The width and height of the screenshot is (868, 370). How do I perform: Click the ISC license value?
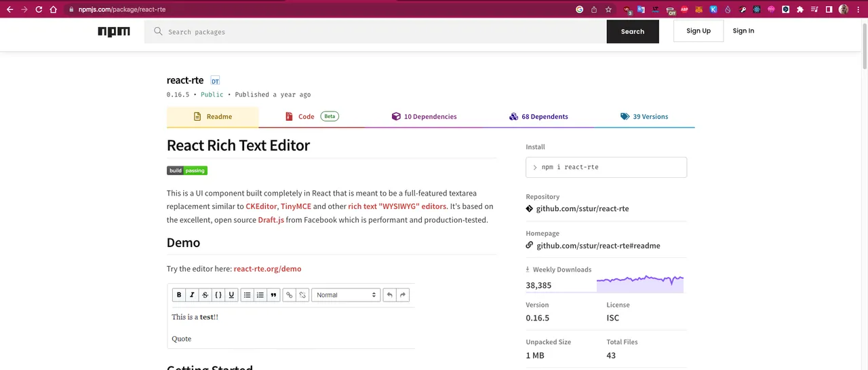click(x=613, y=318)
